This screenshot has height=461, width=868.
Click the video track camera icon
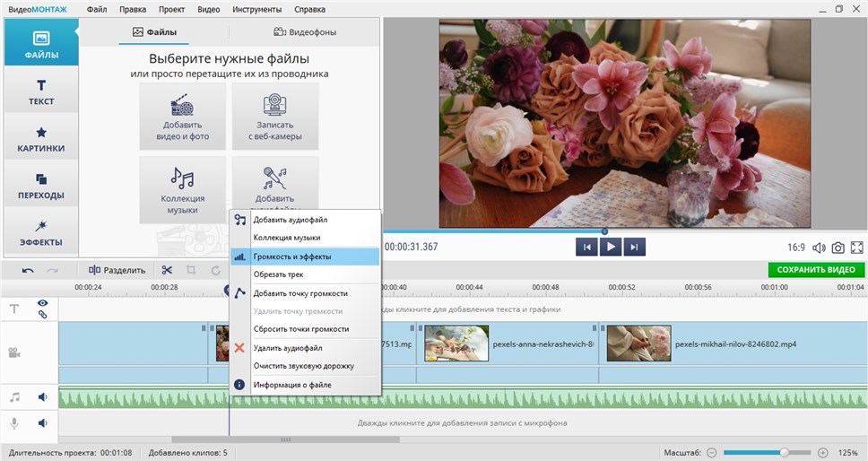pos(14,352)
